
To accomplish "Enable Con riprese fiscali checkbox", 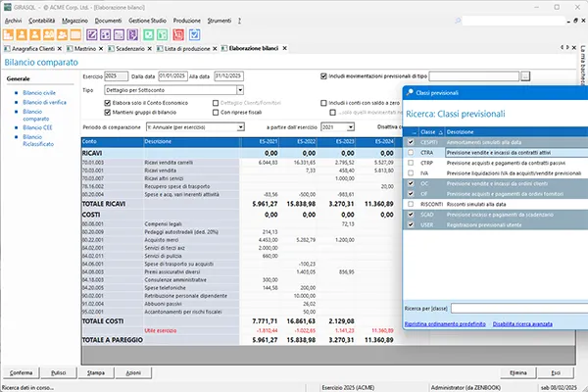I will (x=216, y=112).
